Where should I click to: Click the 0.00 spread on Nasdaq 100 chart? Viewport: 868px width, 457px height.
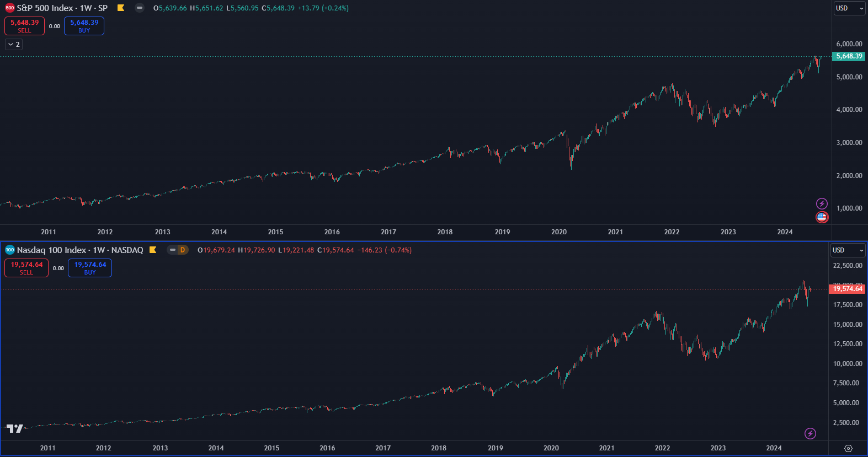[58, 268]
